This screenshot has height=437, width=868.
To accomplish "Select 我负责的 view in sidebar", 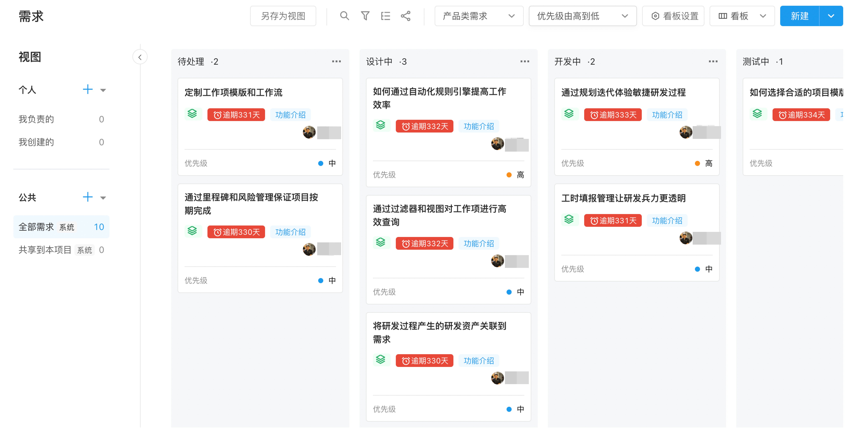I will 36,119.
